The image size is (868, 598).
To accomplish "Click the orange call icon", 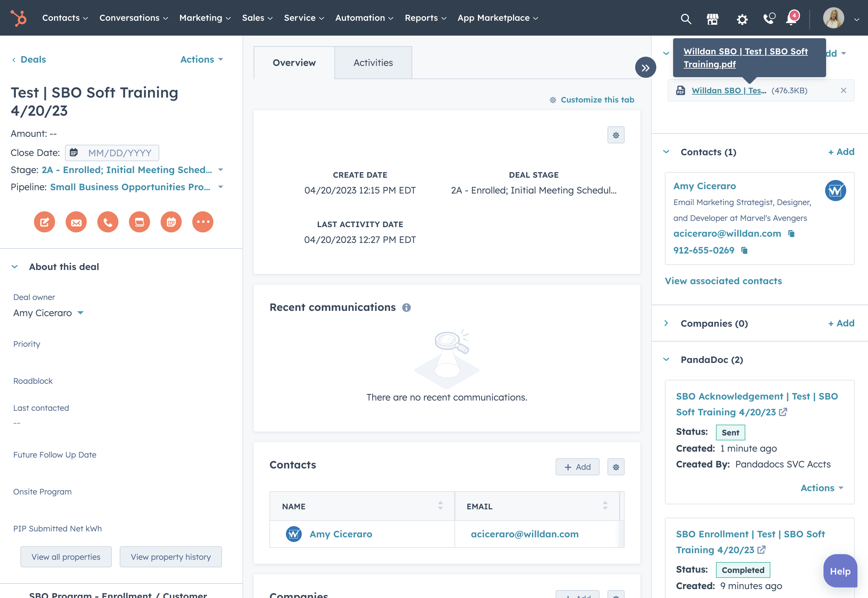I will tap(108, 222).
